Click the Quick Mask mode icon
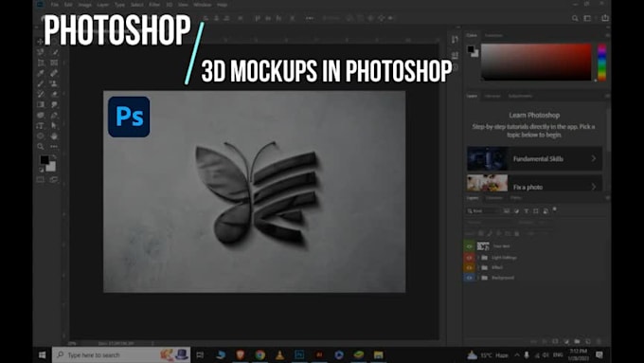The image size is (644, 363). tap(41, 180)
